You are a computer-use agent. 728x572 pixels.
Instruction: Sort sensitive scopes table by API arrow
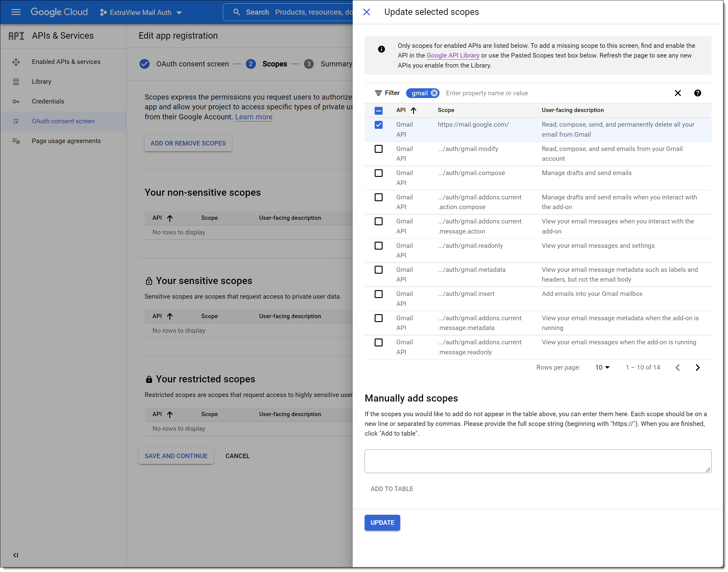(x=170, y=316)
